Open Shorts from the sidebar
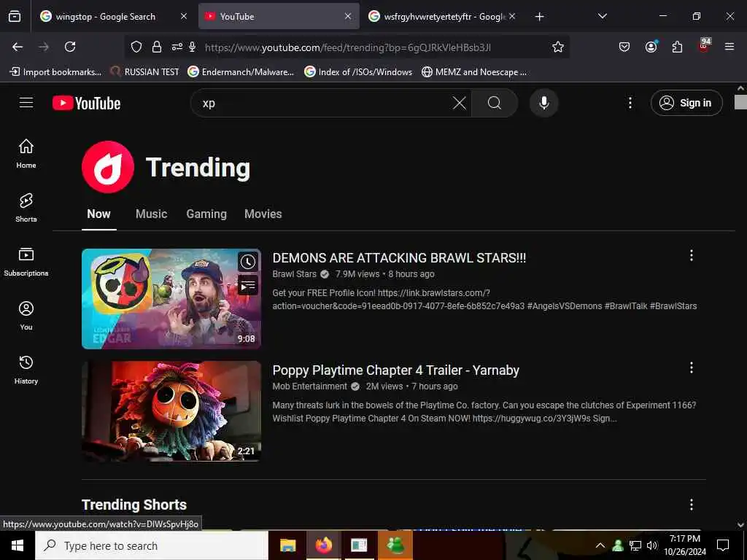 point(26,208)
